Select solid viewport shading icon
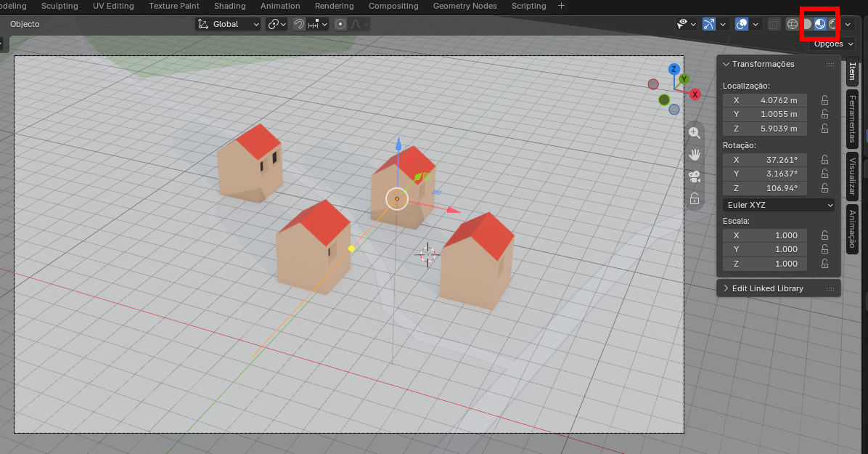The height and width of the screenshot is (454, 868). pyautogui.click(x=806, y=24)
